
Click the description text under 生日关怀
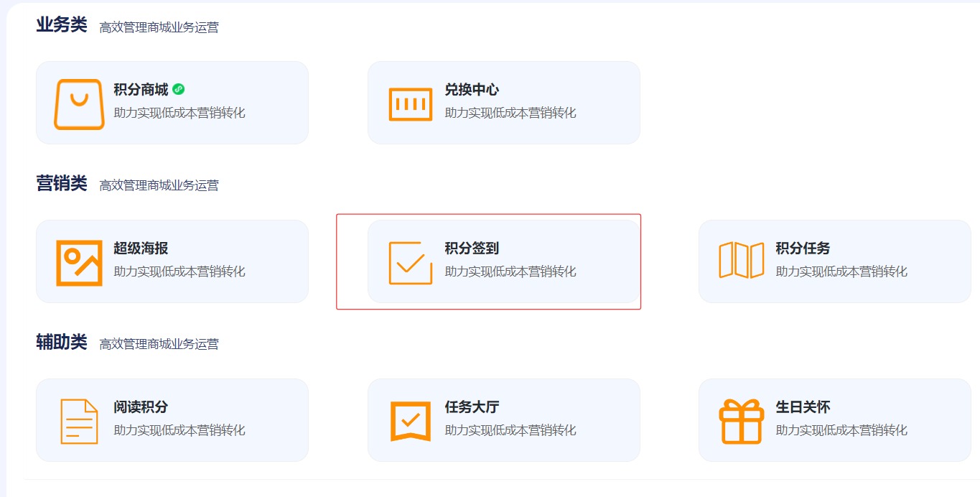pyautogui.click(x=841, y=430)
